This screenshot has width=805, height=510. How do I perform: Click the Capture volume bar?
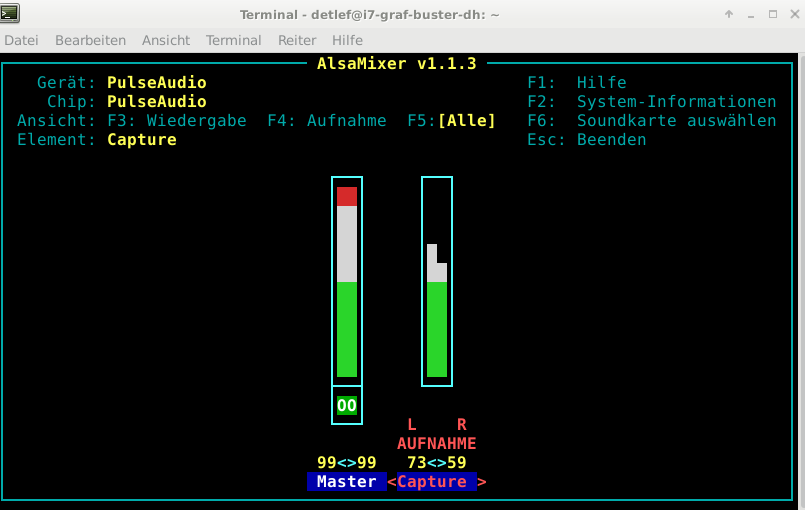437,281
